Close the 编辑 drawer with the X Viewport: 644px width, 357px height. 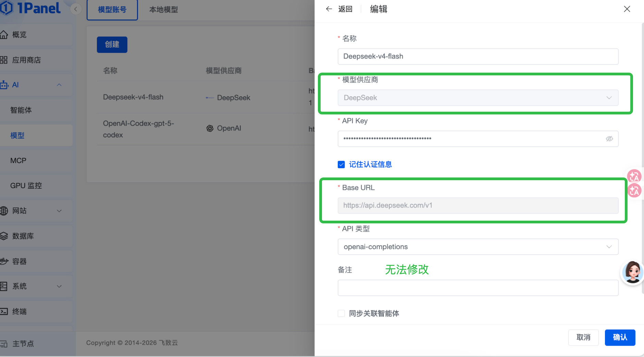click(x=627, y=9)
